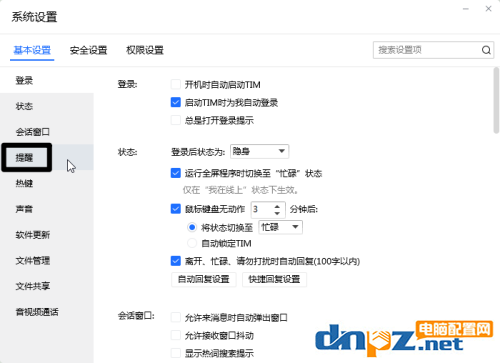Enable 开机时自动启动TIM checkbox
This screenshot has height=363, width=500.
point(176,84)
